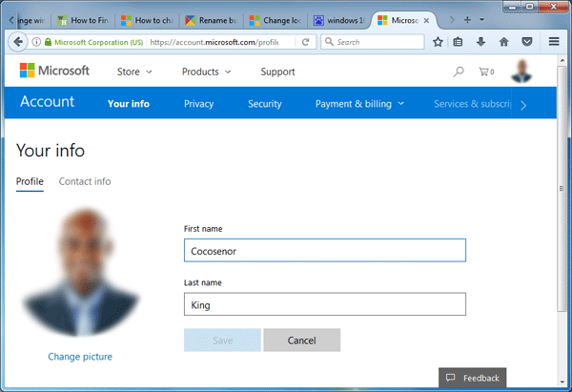This screenshot has height=392, width=572.
Task: Click the large profile picture
Action: coord(81,272)
